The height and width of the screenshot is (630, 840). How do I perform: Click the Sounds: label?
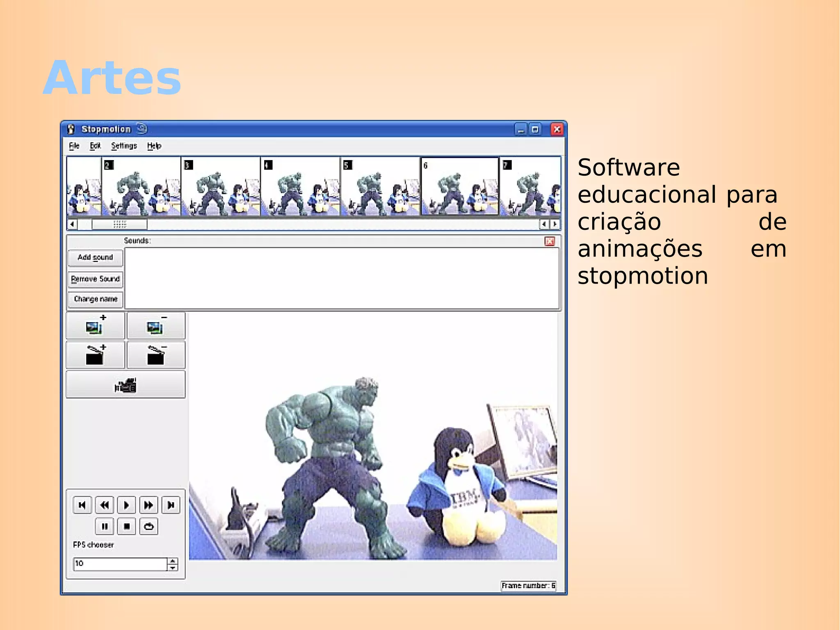click(x=137, y=241)
